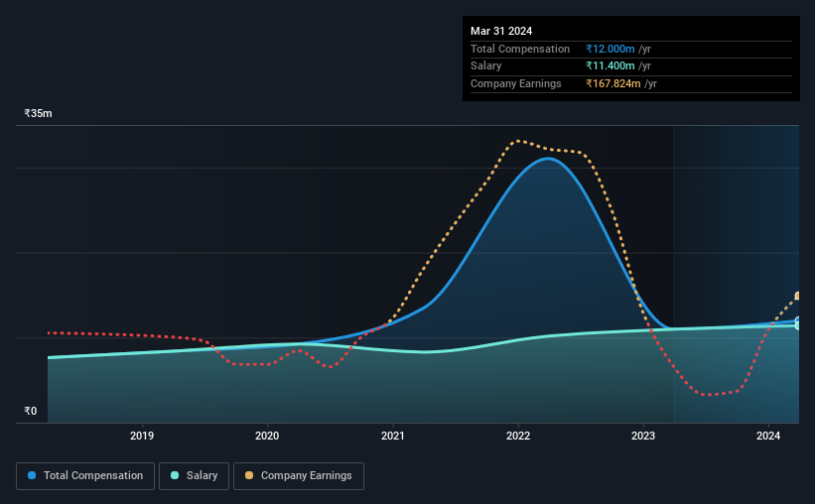This screenshot has height=504, width=815.
Task: Toggle the Company Earnings legend button
Action: tap(299, 476)
